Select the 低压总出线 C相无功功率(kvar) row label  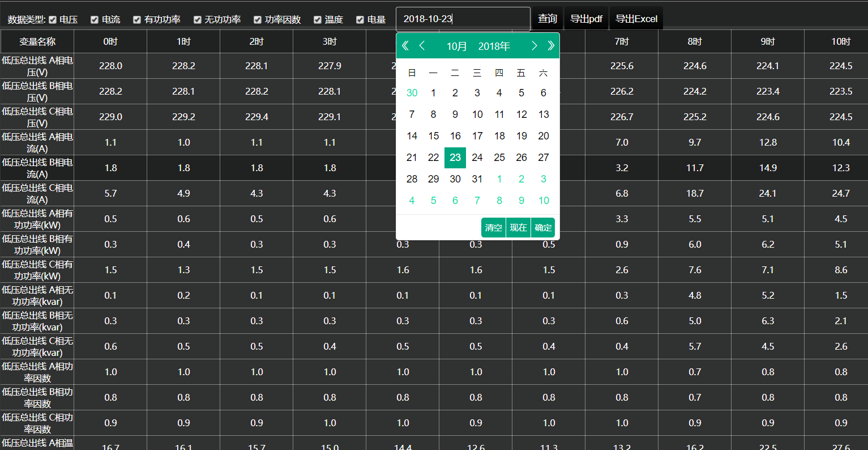(37, 346)
